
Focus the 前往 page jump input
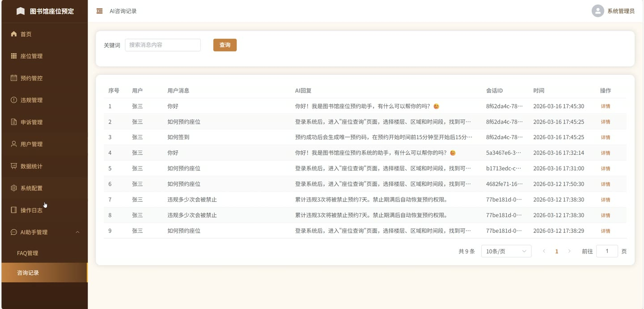pyautogui.click(x=607, y=251)
